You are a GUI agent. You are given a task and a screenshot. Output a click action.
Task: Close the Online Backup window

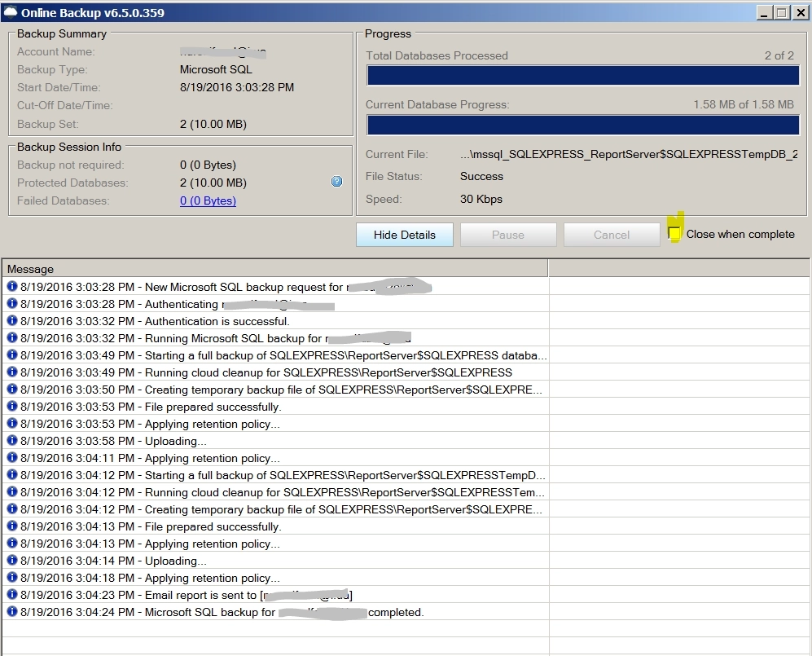click(801, 12)
